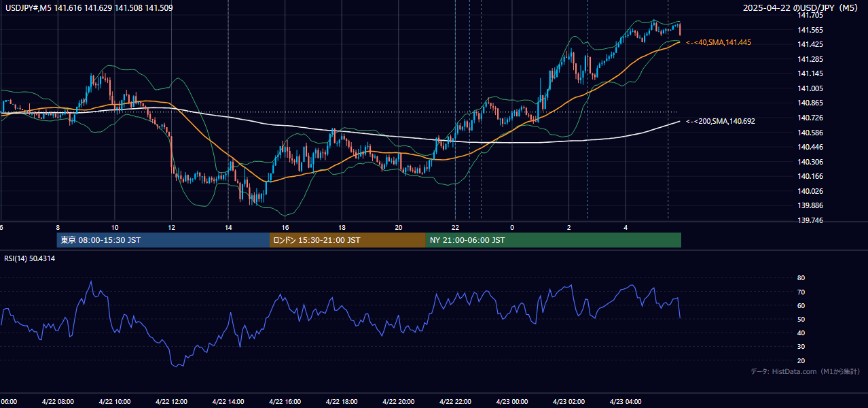Click hour label 8 on price chart axis

tap(58, 227)
